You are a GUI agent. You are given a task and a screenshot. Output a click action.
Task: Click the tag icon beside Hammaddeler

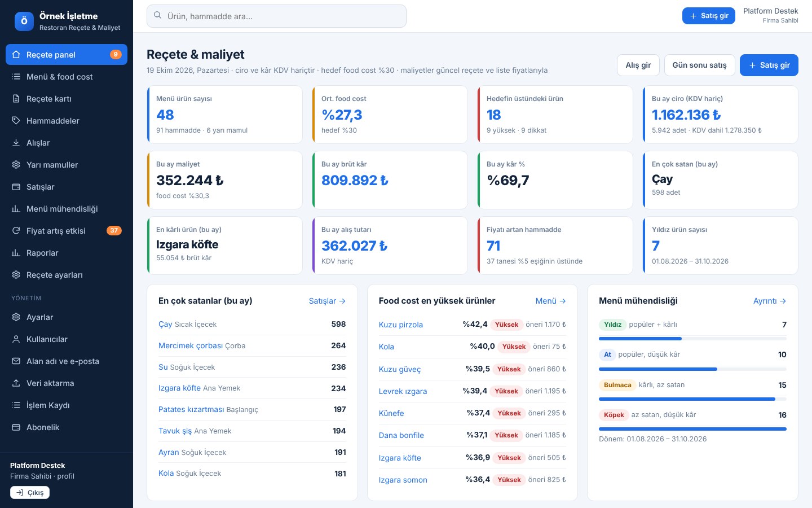(x=16, y=121)
